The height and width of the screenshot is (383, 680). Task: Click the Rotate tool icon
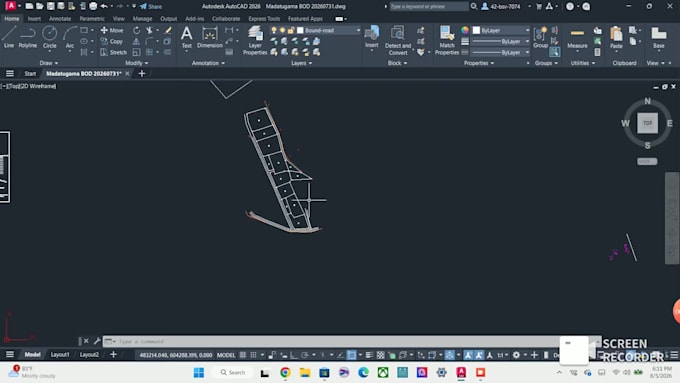136,30
